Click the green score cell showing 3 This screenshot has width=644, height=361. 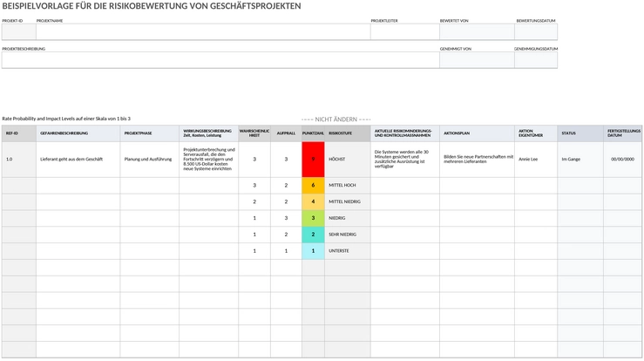tap(313, 218)
